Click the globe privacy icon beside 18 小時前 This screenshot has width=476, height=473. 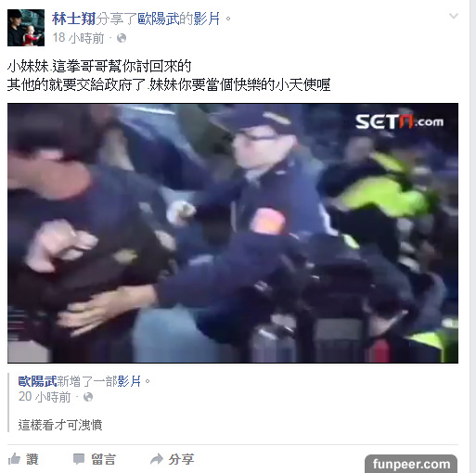click(122, 38)
